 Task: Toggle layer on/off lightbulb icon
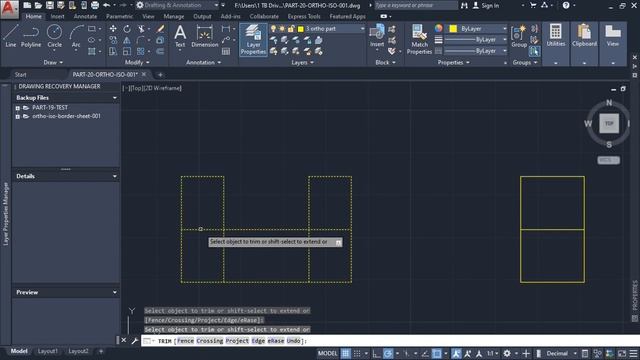pos(273,29)
